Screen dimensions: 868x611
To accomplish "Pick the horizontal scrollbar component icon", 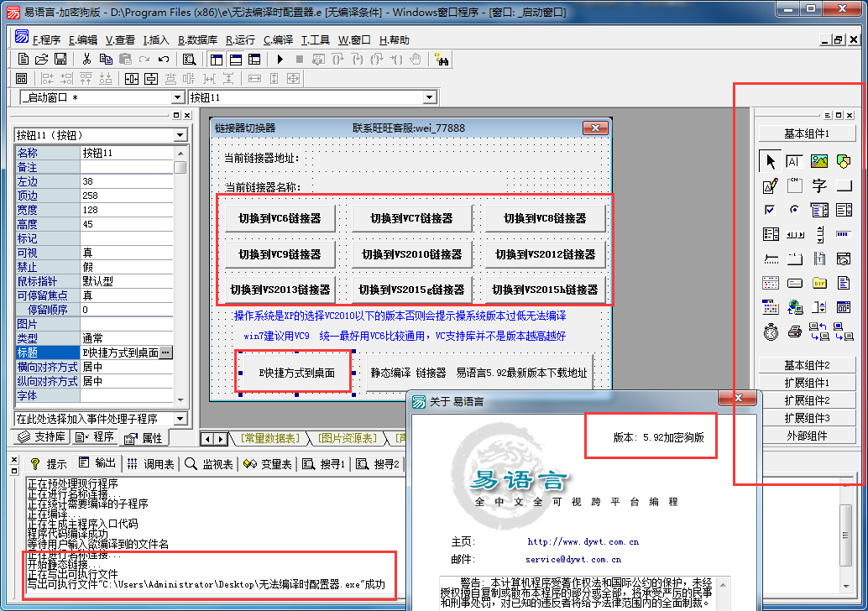I will [794, 234].
